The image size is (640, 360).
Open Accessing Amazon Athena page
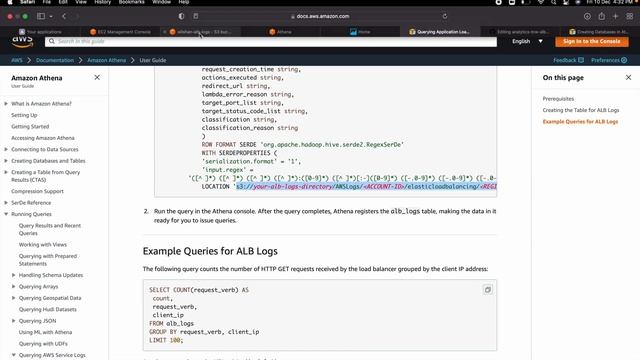[x=42, y=138]
